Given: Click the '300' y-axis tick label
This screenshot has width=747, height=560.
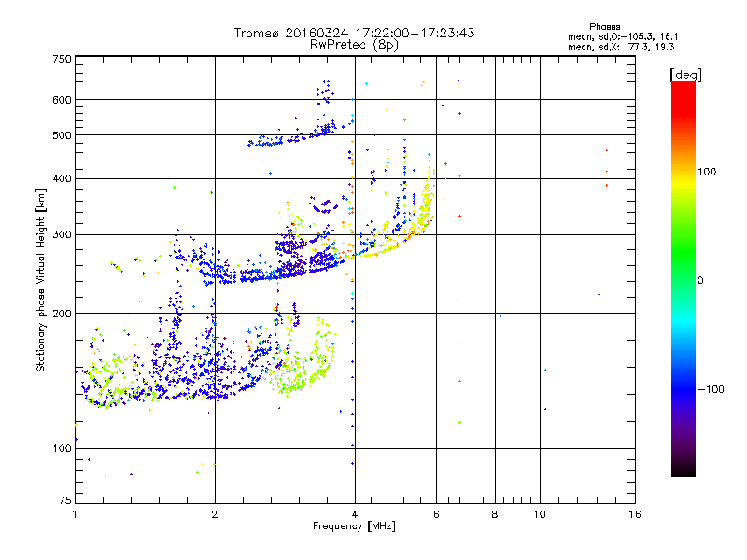Looking at the screenshot, I should pyautogui.click(x=62, y=235).
